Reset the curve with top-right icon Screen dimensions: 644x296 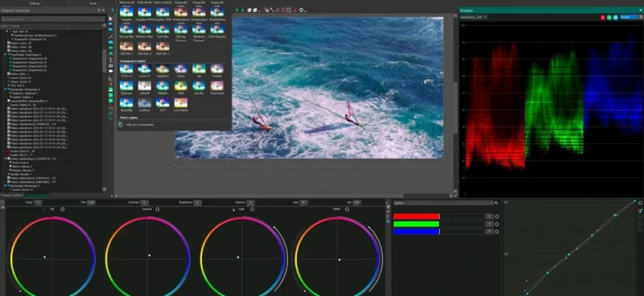[640, 203]
